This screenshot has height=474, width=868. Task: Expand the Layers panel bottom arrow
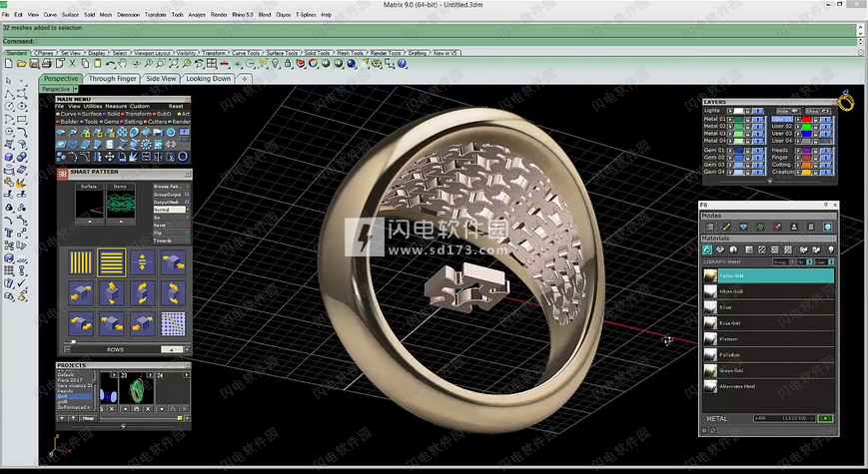tap(769, 181)
